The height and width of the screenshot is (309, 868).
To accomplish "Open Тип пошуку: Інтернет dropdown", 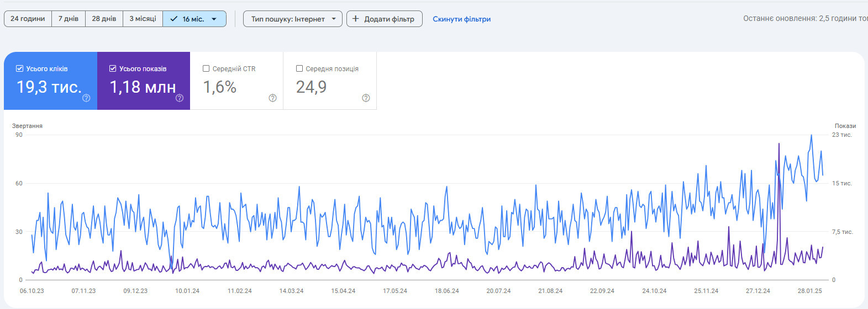I will (293, 19).
